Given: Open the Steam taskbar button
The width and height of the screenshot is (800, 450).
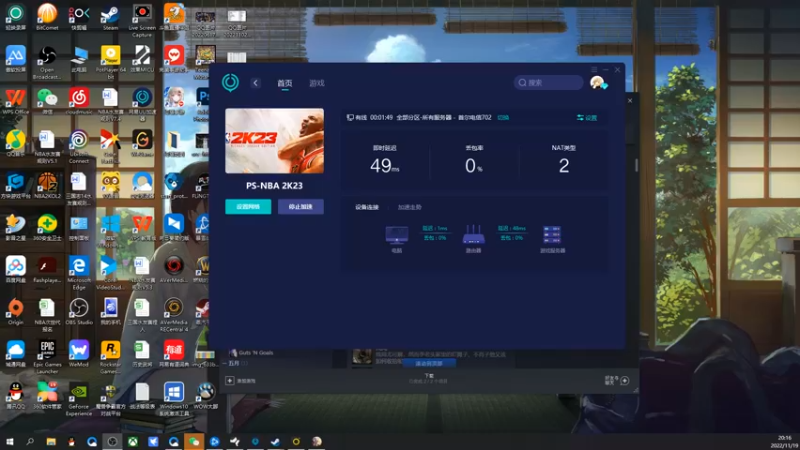Looking at the screenshot, I should [x=276, y=441].
